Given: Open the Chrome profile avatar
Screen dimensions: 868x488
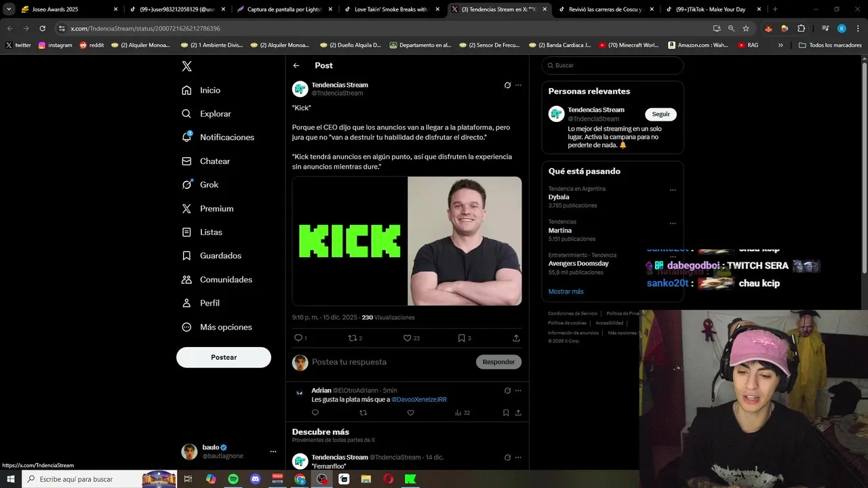Looking at the screenshot, I should [x=842, y=28].
